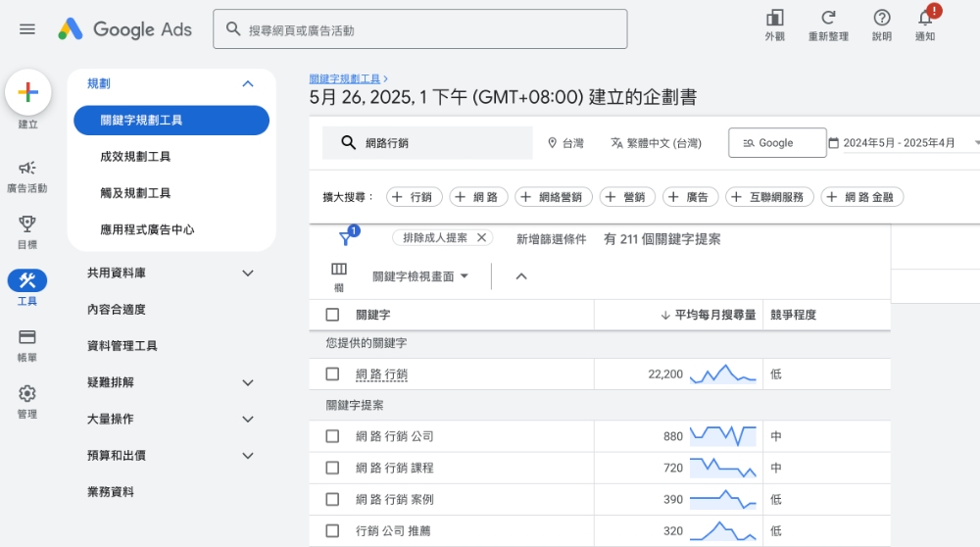Viewport: 980px width, 547px height.
Task: Check the 網 路 行銷 keyword row
Action: click(x=332, y=373)
